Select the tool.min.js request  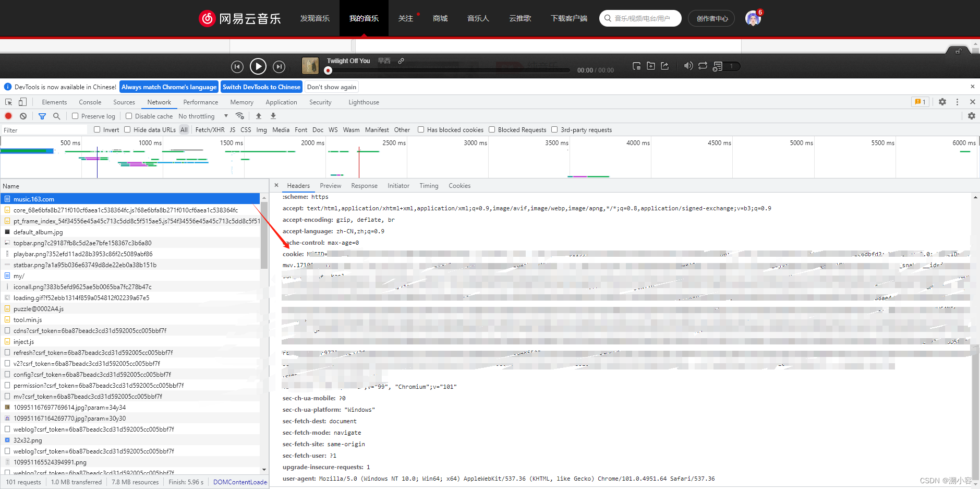[x=130, y=320]
